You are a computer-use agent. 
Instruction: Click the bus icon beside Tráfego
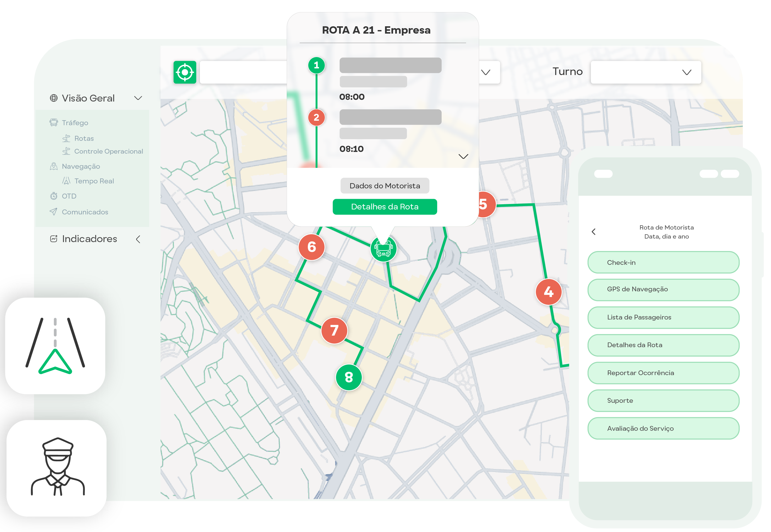tap(54, 123)
